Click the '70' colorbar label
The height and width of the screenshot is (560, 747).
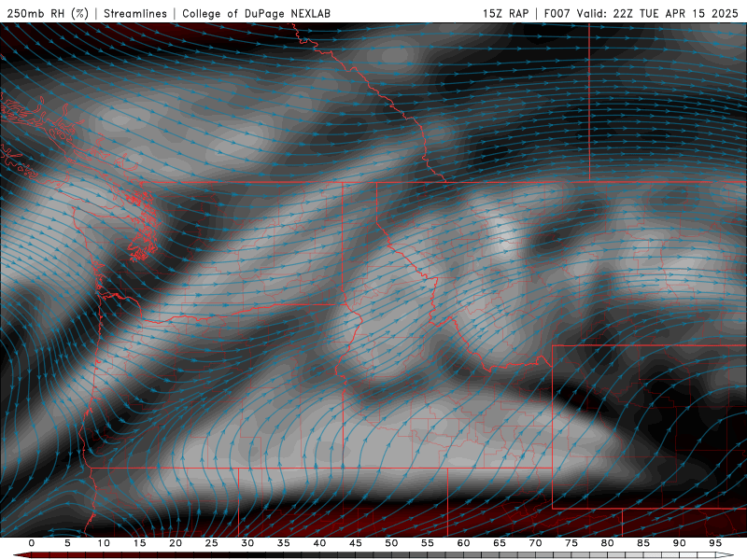click(x=535, y=543)
